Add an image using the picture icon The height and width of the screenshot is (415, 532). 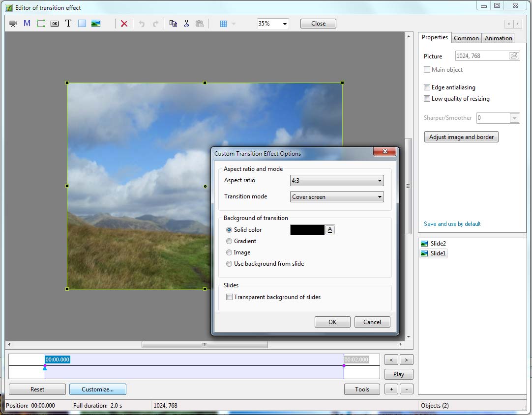[x=96, y=24]
